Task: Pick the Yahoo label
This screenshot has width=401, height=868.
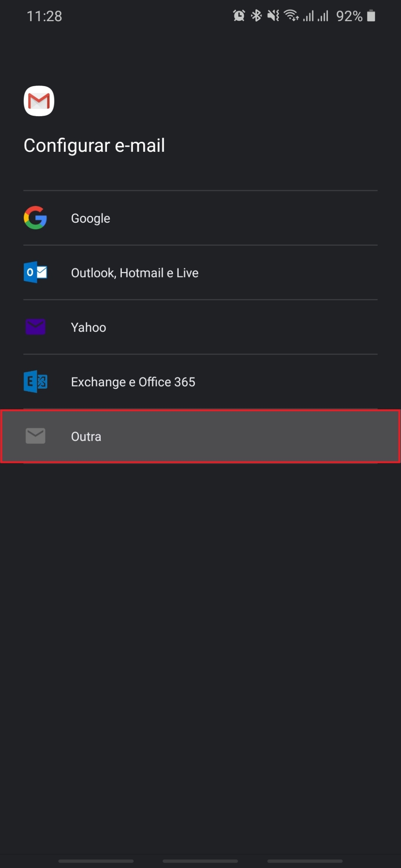Action: (x=89, y=327)
